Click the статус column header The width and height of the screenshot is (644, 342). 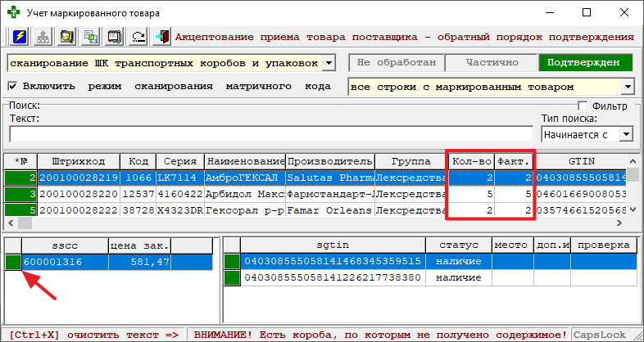coord(459,245)
